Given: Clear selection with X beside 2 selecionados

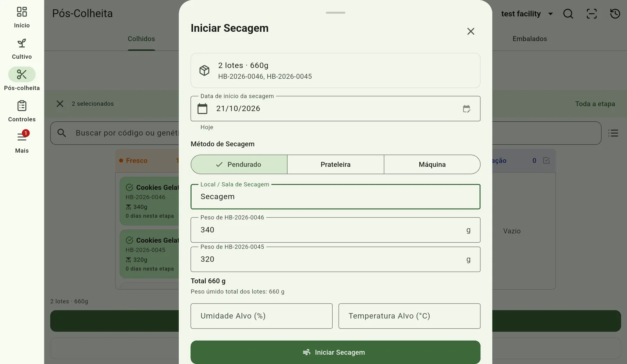Looking at the screenshot, I should [x=60, y=104].
